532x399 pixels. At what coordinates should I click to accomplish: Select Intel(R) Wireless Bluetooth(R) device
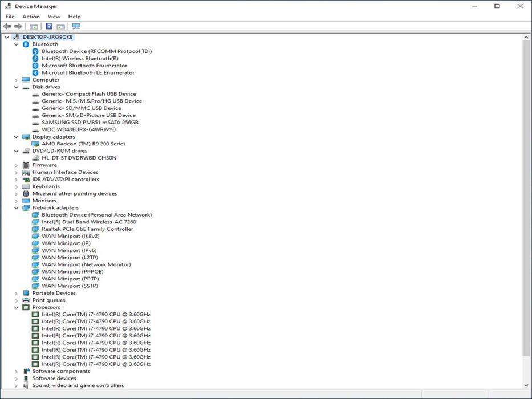pos(80,58)
